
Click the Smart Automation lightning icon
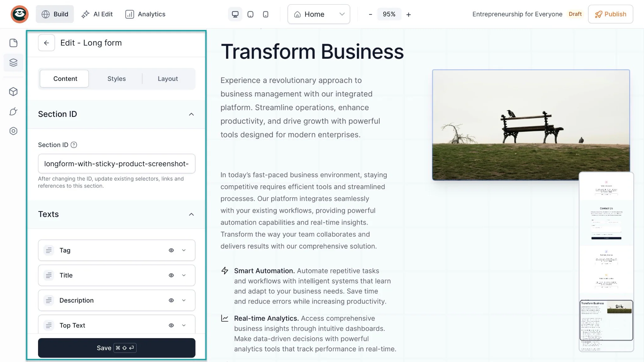225,271
